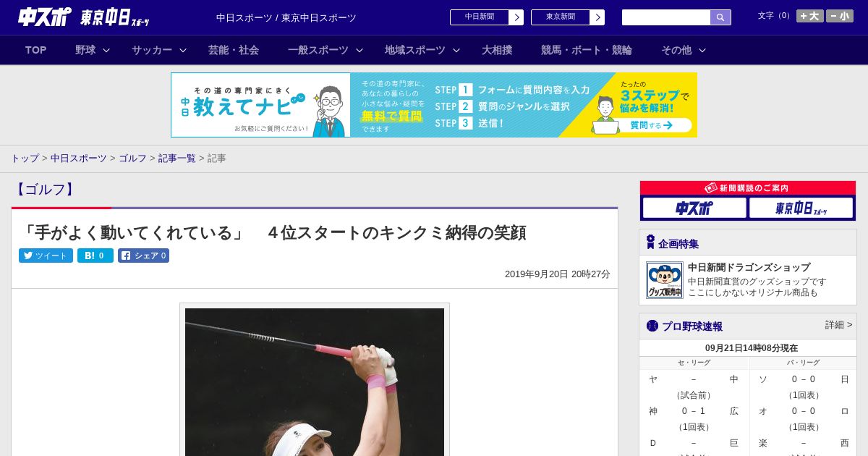
Task: Open 中日新聞ドラゴンズショップ link
Action: 749,267
